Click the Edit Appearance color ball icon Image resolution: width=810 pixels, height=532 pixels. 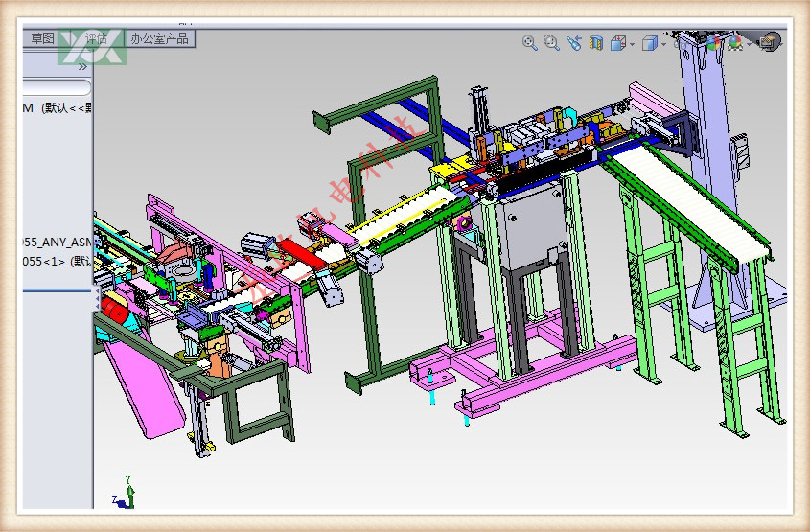[x=712, y=42]
